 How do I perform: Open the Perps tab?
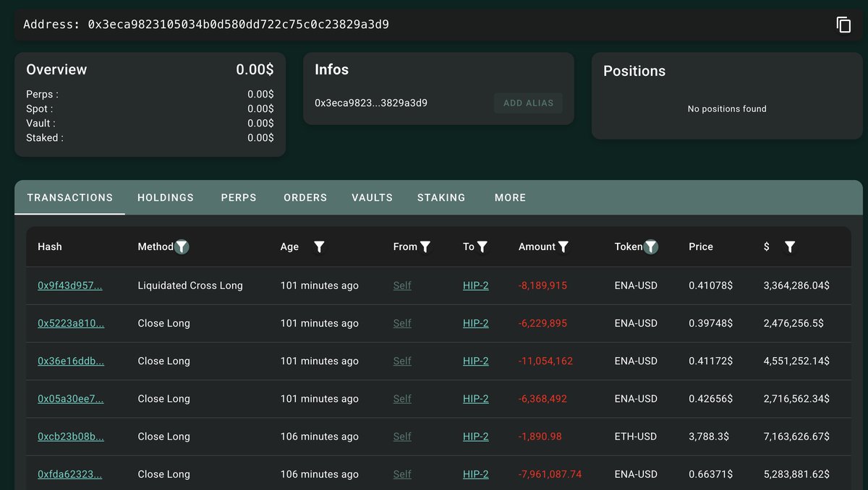239,197
